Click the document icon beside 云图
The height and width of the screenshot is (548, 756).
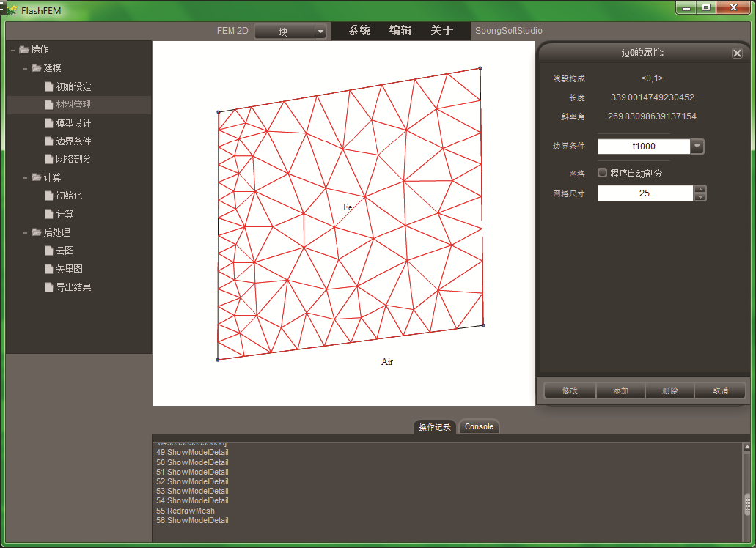tap(48, 251)
